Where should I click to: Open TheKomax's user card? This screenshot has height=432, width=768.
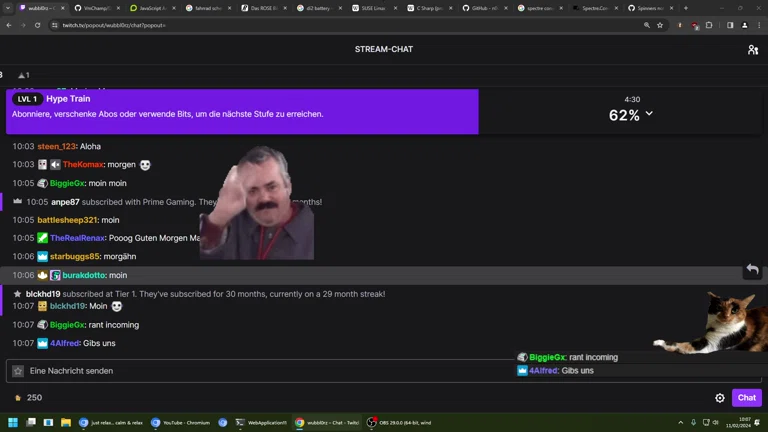(x=83, y=165)
